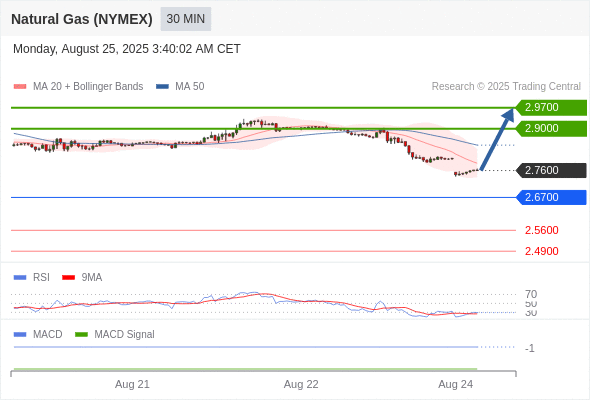
Task: Select the 2.9000 green price label
Action: tap(551, 129)
